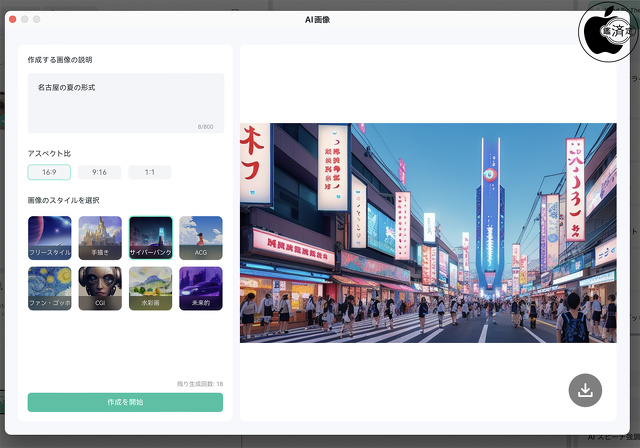Close the AI画像 window
Image resolution: width=640 pixels, height=448 pixels.
point(13,19)
